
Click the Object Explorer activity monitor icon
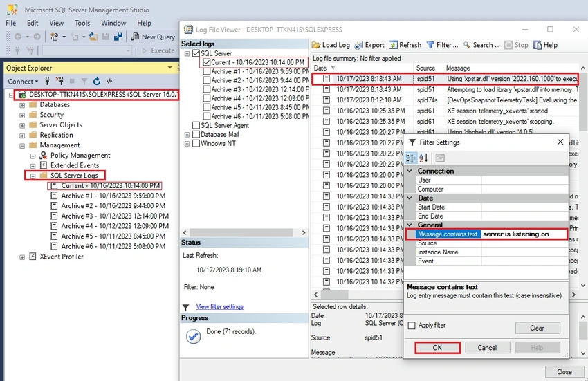(x=109, y=82)
